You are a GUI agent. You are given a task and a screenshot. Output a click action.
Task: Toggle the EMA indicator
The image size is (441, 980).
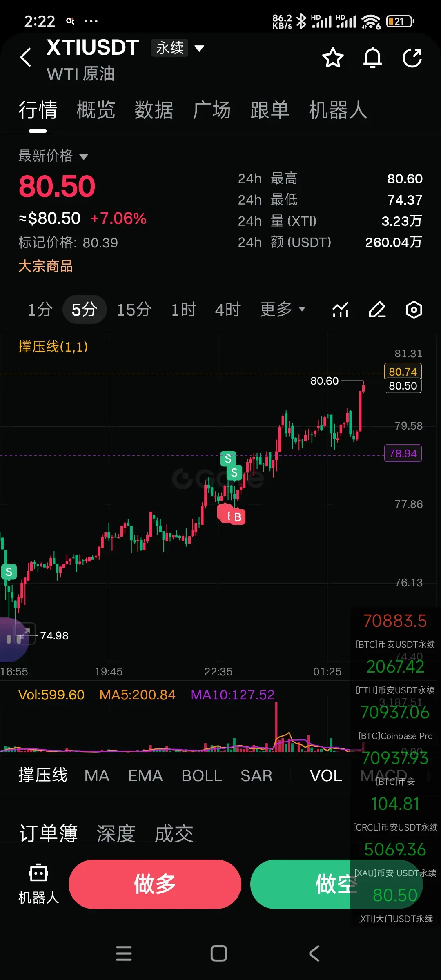(145, 775)
